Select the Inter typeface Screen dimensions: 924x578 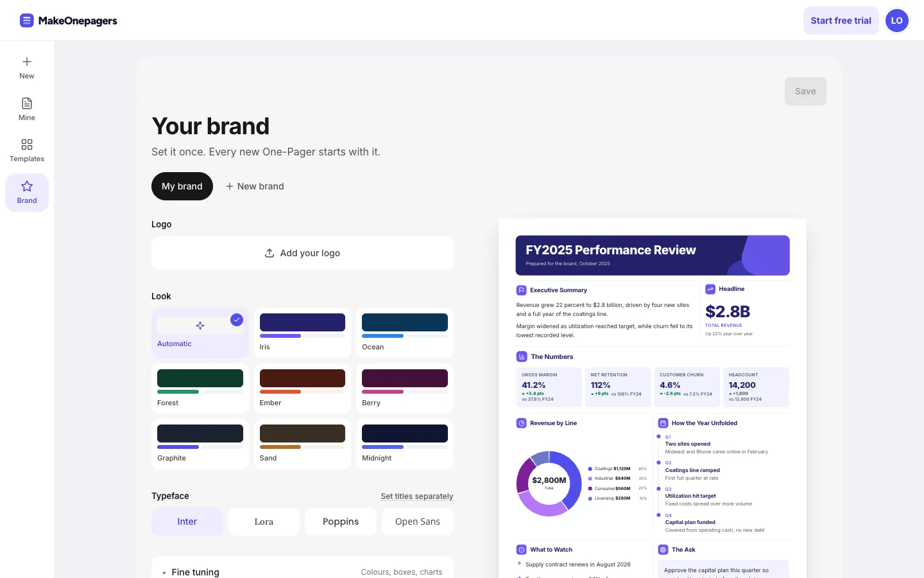click(x=187, y=521)
